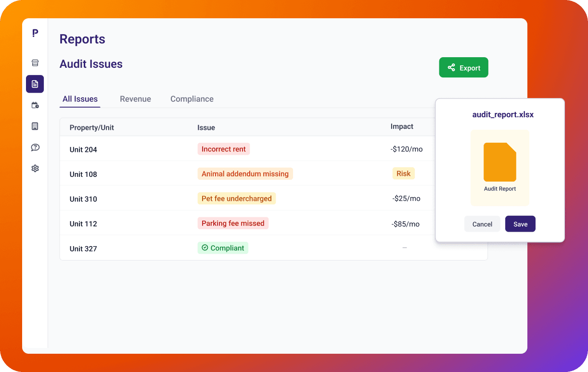This screenshot has width=588, height=372.
Task: Click Save in the export dialog
Action: 520,224
